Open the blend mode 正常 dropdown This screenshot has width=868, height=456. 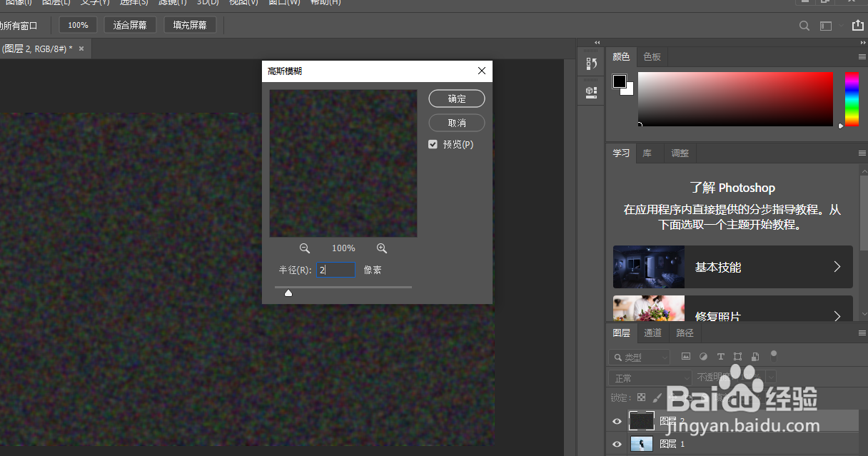(x=650, y=378)
